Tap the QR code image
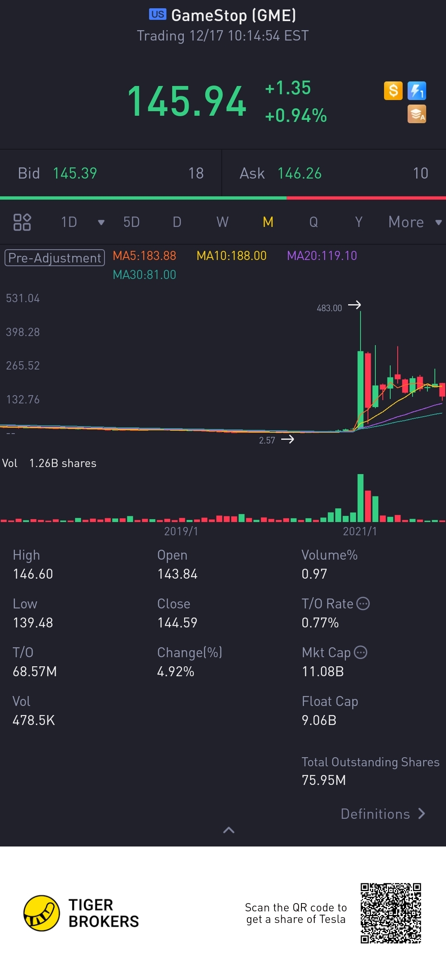The width and height of the screenshot is (446, 980). [x=391, y=913]
